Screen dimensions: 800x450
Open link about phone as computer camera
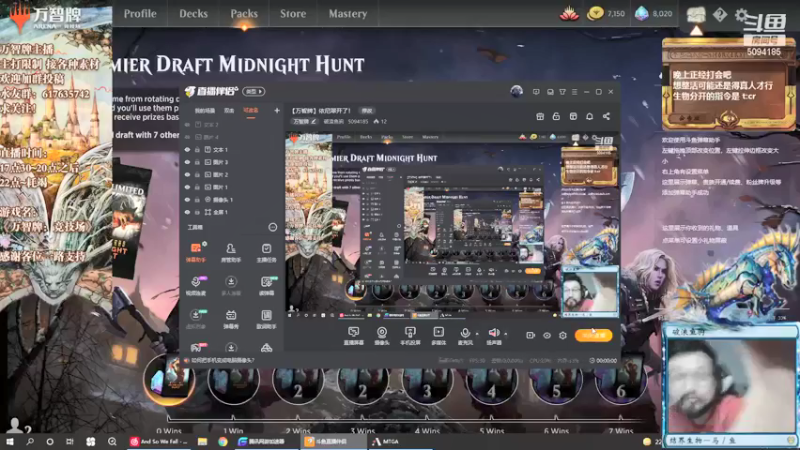pos(222,360)
